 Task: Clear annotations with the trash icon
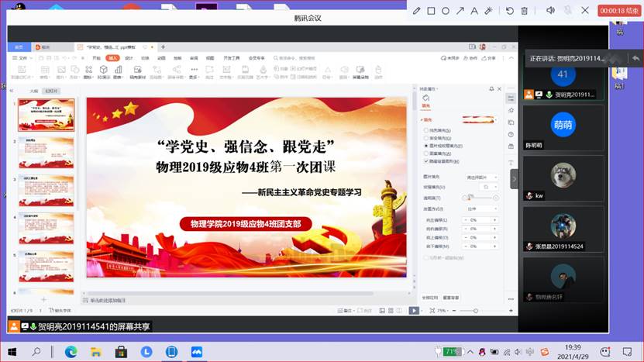[x=525, y=11]
